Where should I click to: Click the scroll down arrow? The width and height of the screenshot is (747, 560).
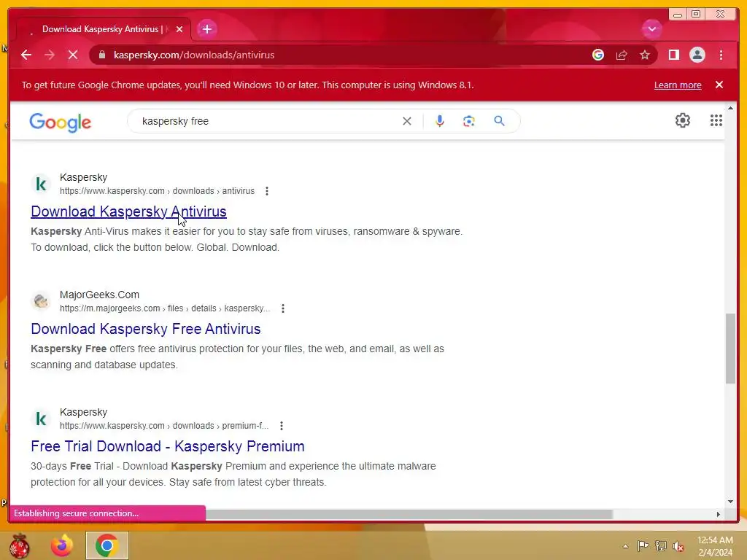730,502
